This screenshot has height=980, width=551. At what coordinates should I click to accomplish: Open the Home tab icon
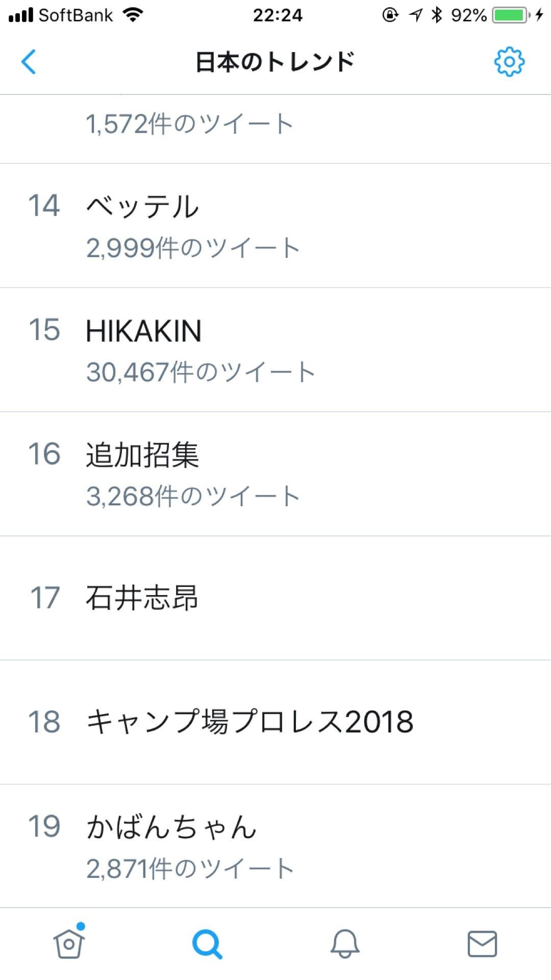69,943
